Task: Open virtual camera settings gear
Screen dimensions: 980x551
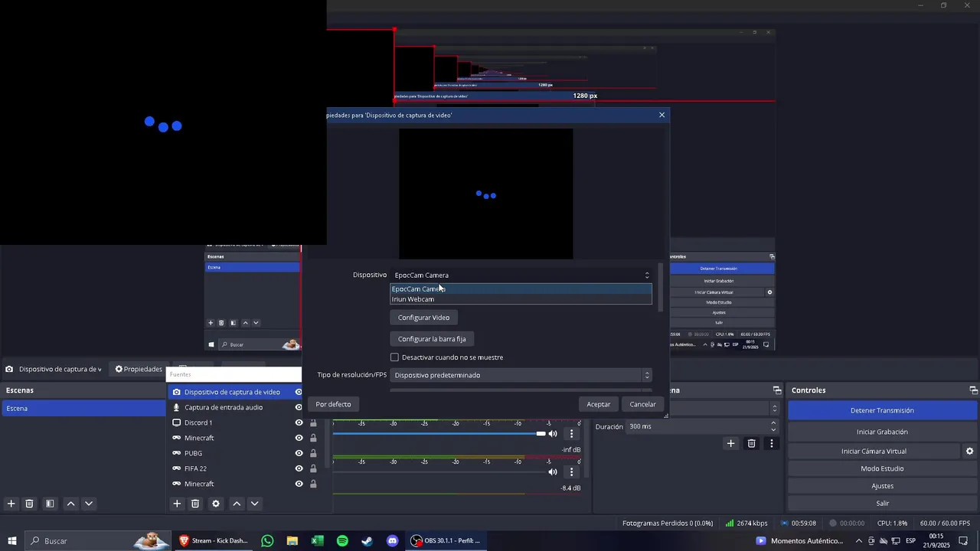Action: tap(969, 452)
